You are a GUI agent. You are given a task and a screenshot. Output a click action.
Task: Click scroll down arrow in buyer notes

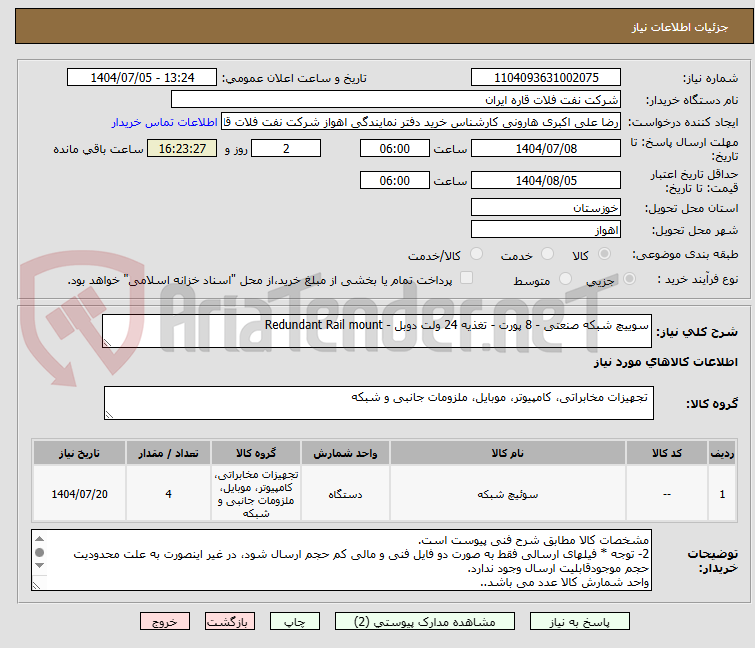[x=39, y=566]
